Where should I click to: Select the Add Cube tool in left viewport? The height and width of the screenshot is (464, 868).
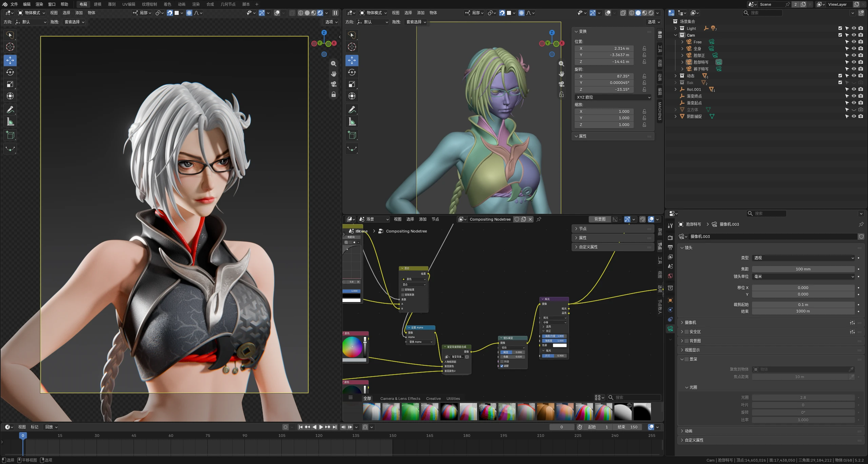click(x=10, y=135)
